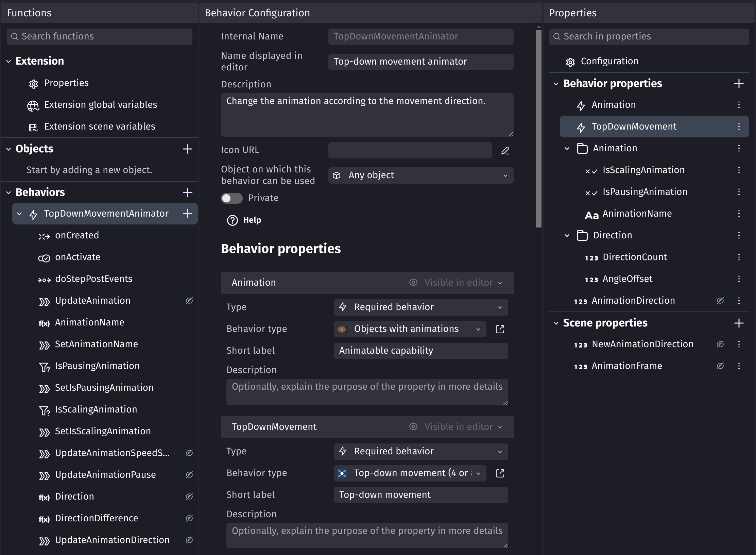This screenshot has width=756, height=555.
Task: Add a behavior property using the plus icon
Action: [x=739, y=84]
